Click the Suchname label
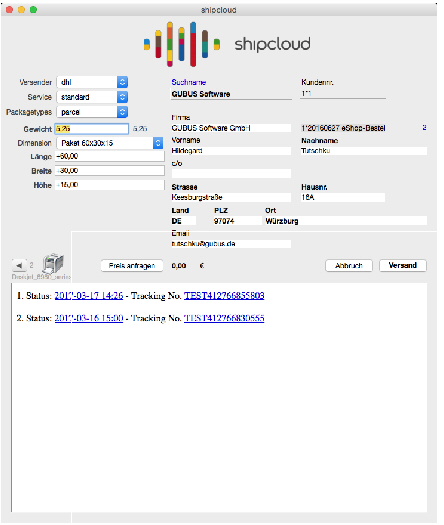Screen dimensions: 444x525 [189, 82]
